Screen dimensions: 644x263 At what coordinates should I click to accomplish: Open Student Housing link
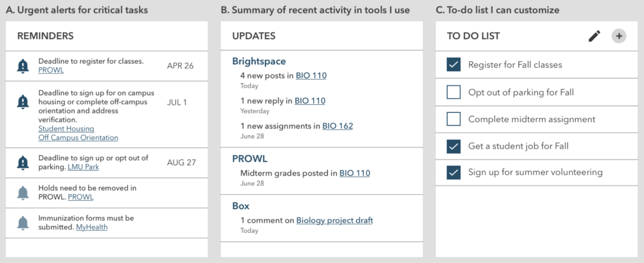[x=66, y=129]
